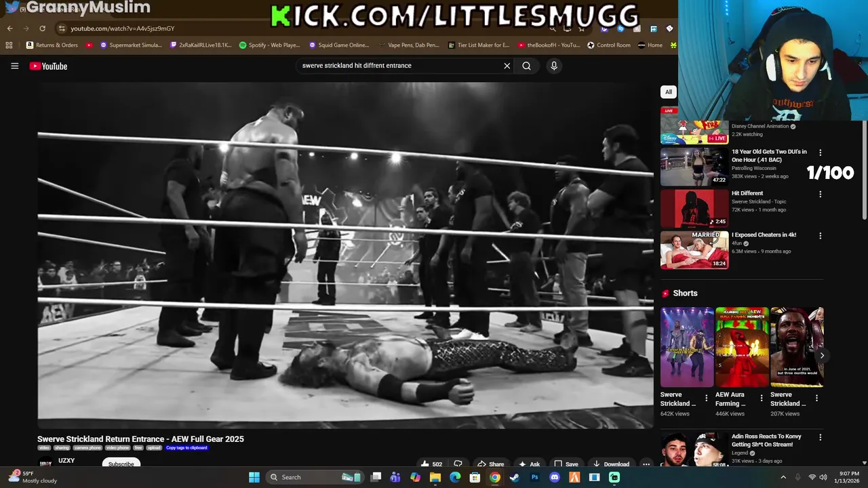Open the 'Supermarket Simula...' bookmark
The height and width of the screenshot is (488, 868).
pos(131,45)
